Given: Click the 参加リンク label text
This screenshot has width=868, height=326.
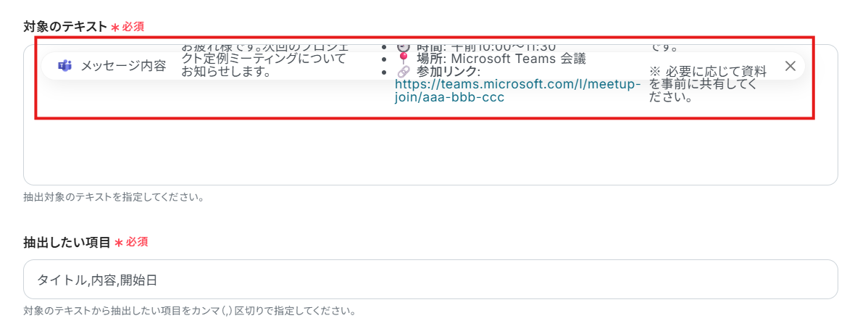Looking at the screenshot, I should [x=447, y=72].
